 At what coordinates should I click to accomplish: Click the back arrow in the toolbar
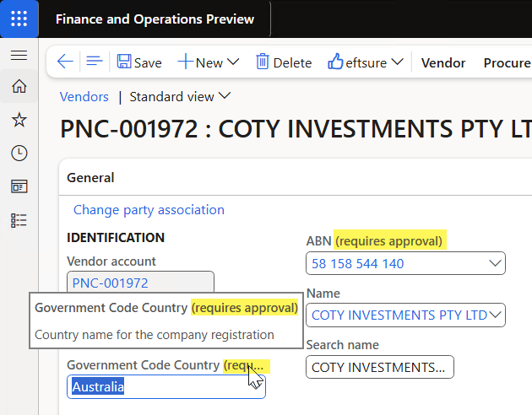65,62
